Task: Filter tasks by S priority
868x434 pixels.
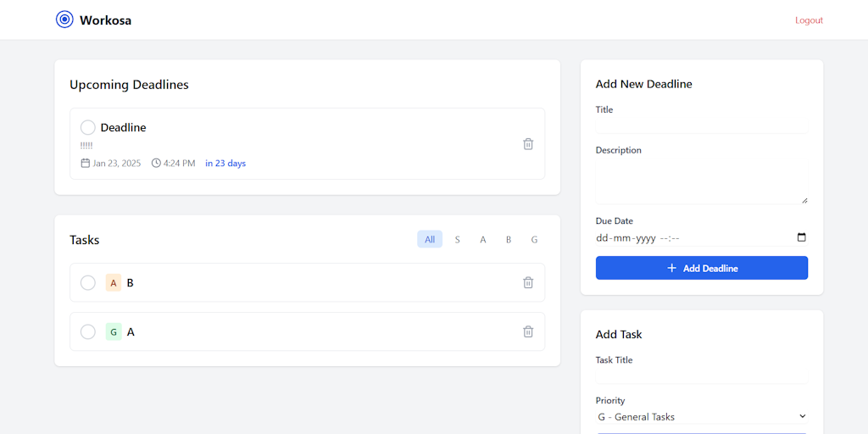Action: [457, 240]
